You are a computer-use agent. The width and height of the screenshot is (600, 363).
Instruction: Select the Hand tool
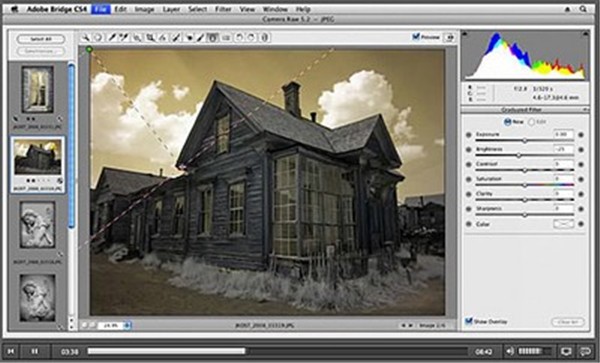(98, 37)
